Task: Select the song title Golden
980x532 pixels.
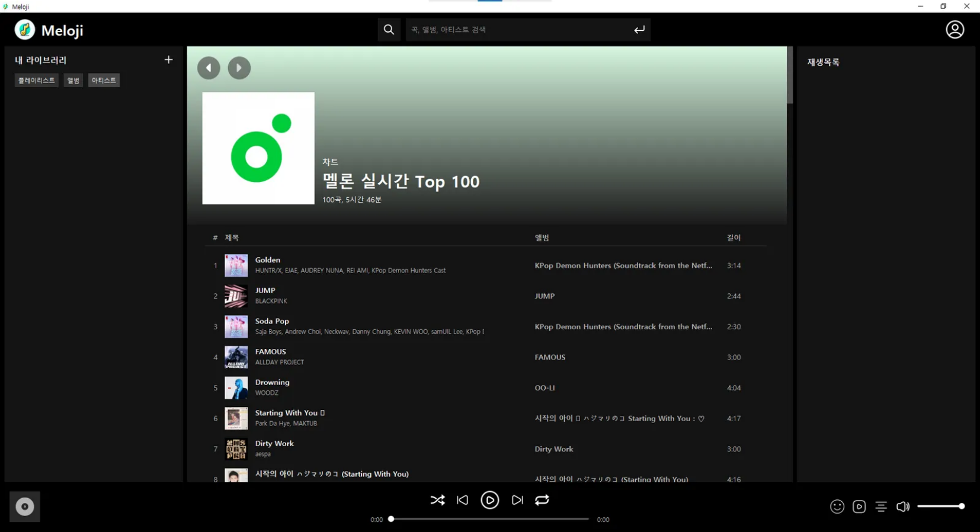Action: [x=268, y=260]
